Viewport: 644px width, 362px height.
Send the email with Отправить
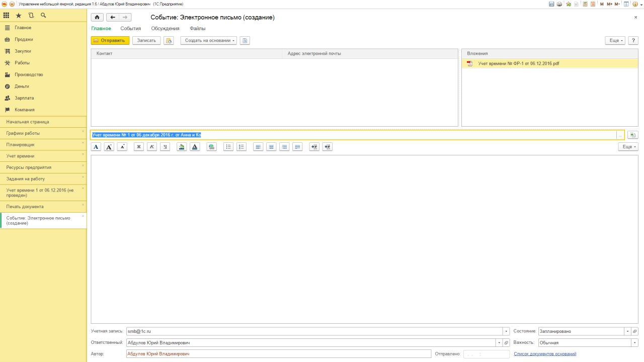tap(110, 41)
